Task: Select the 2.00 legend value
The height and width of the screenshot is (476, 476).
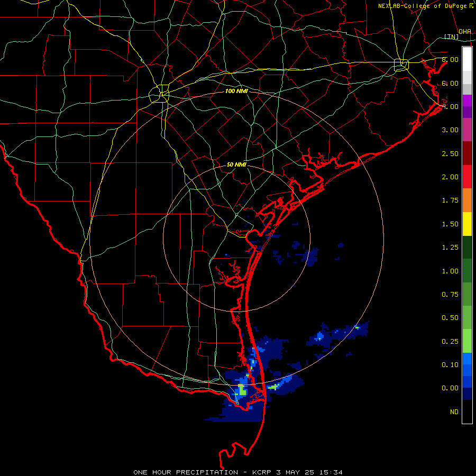Action: click(450, 177)
